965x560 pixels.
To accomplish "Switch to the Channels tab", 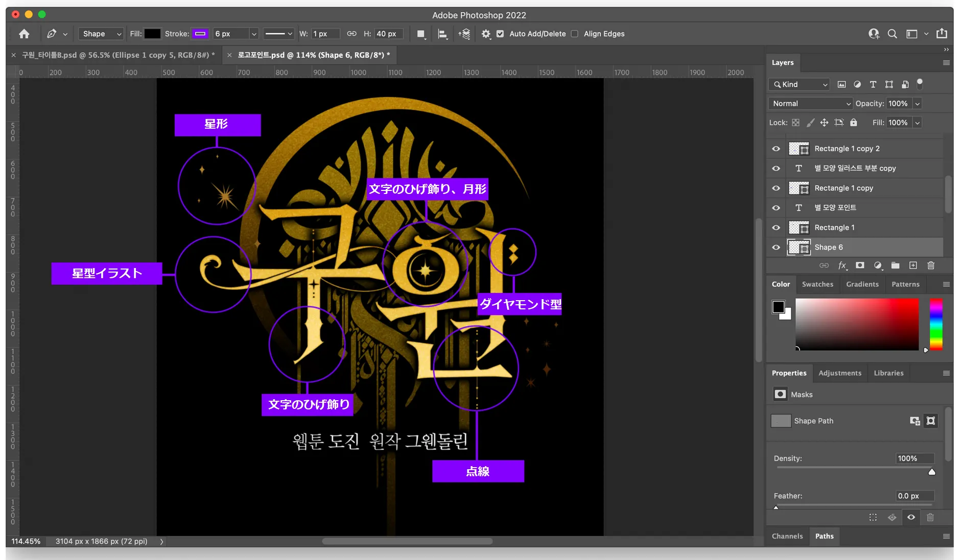I will click(x=787, y=536).
